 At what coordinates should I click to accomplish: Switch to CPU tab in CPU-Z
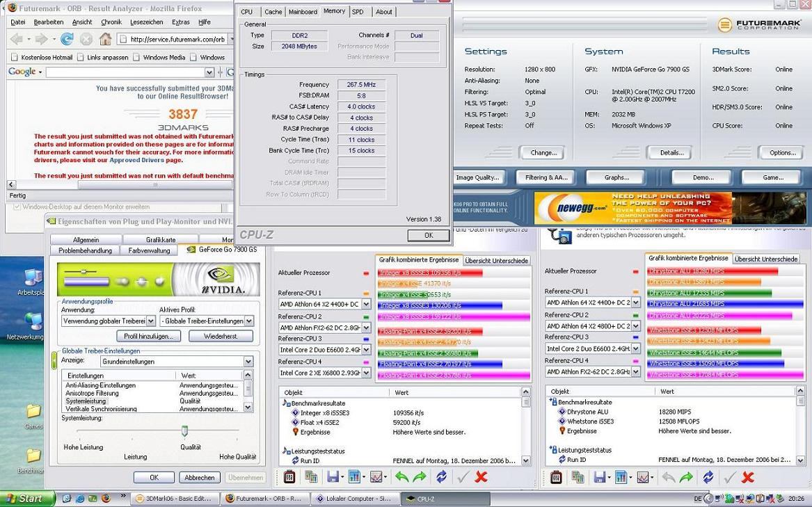pyautogui.click(x=247, y=12)
